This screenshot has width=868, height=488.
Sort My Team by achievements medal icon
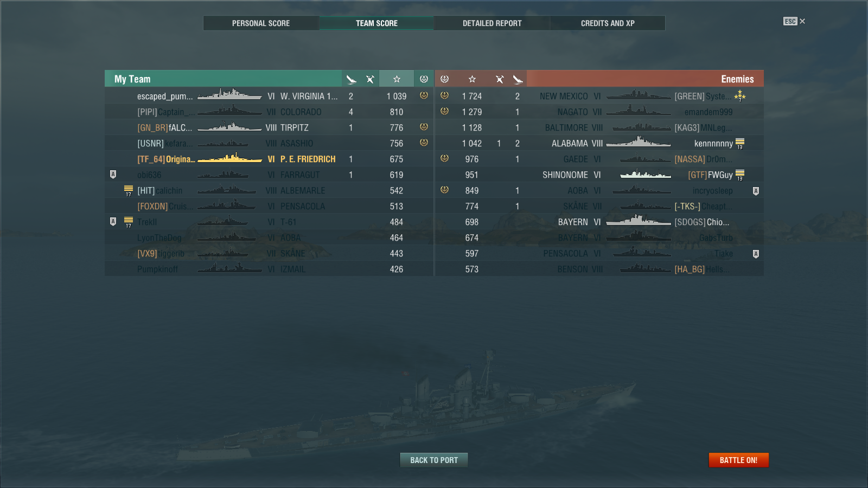[x=424, y=79]
